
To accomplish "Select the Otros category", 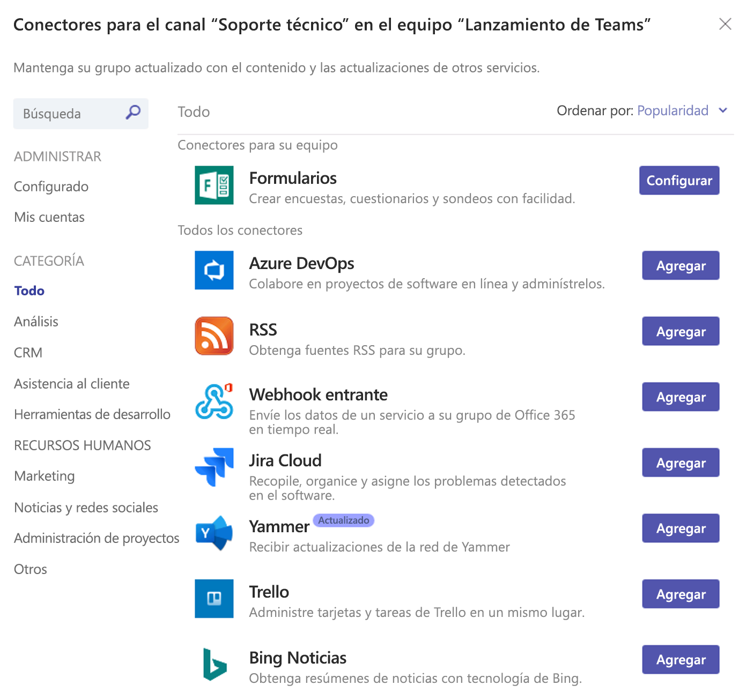I will pos(31,569).
